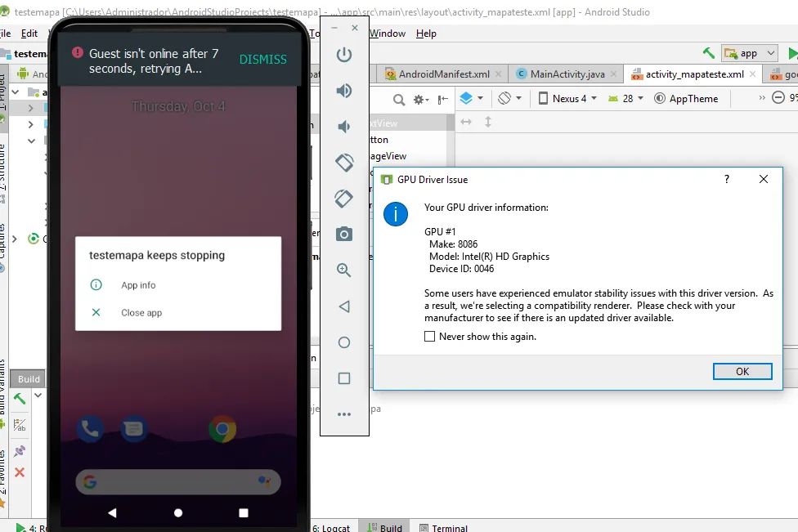Click the pin icon in the Build panel

pyautogui.click(x=20, y=450)
